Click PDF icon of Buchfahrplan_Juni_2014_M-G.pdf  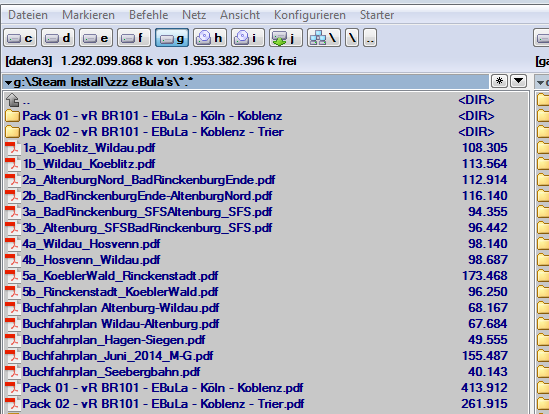pyautogui.click(x=12, y=356)
